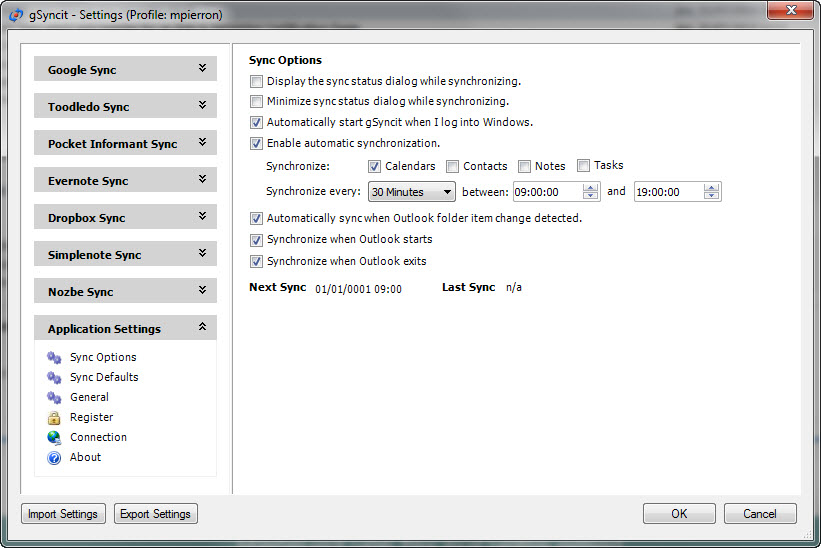Screen dimensions: 821x548
Task: Click the 19:00:00 end time field
Action: (669, 192)
